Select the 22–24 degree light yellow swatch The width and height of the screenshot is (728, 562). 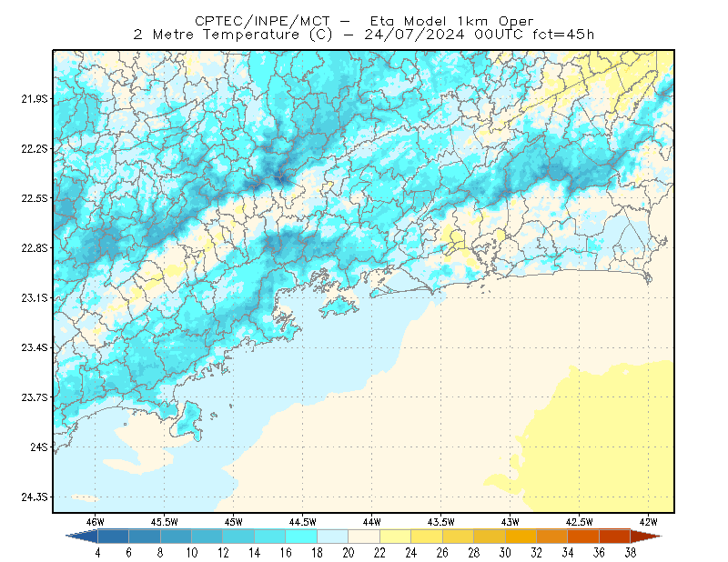396,537
